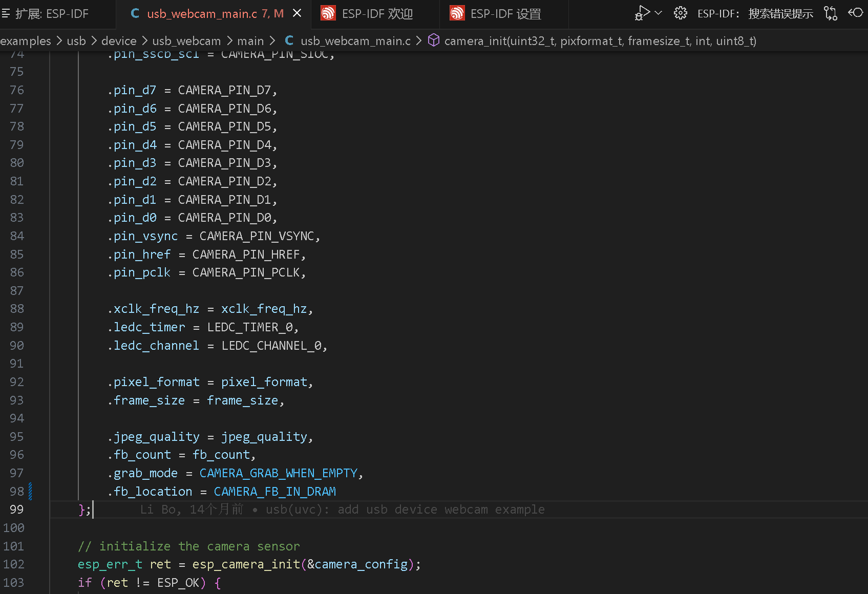Viewport: 868px width, 594px height.
Task: Select the examples breadcrumb
Action: pyautogui.click(x=26, y=41)
